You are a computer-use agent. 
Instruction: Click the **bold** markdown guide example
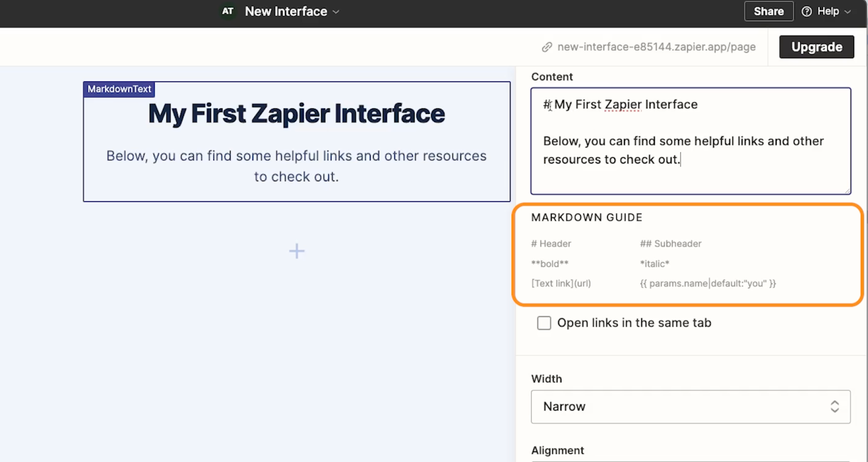pos(550,264)
